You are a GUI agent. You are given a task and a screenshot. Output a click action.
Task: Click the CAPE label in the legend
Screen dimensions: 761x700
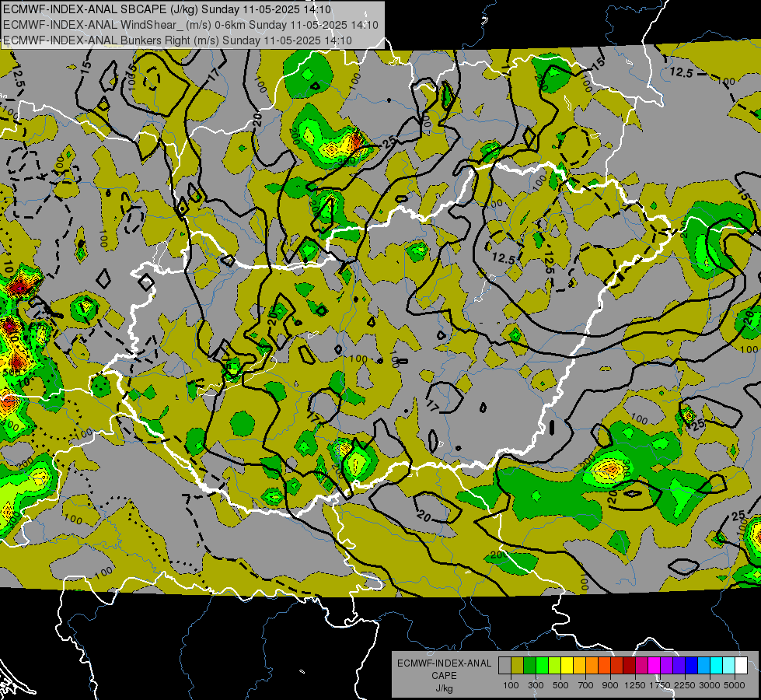pos(444,675)
